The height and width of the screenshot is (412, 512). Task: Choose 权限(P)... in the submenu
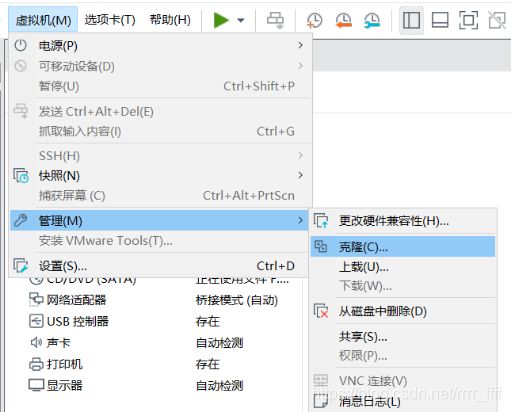(x=403, y=356)
